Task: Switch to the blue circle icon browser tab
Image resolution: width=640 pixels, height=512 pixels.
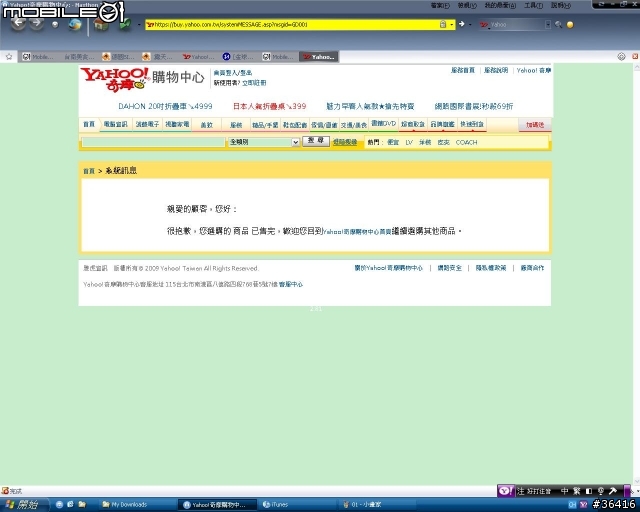Action: click(x=238, y=57)
